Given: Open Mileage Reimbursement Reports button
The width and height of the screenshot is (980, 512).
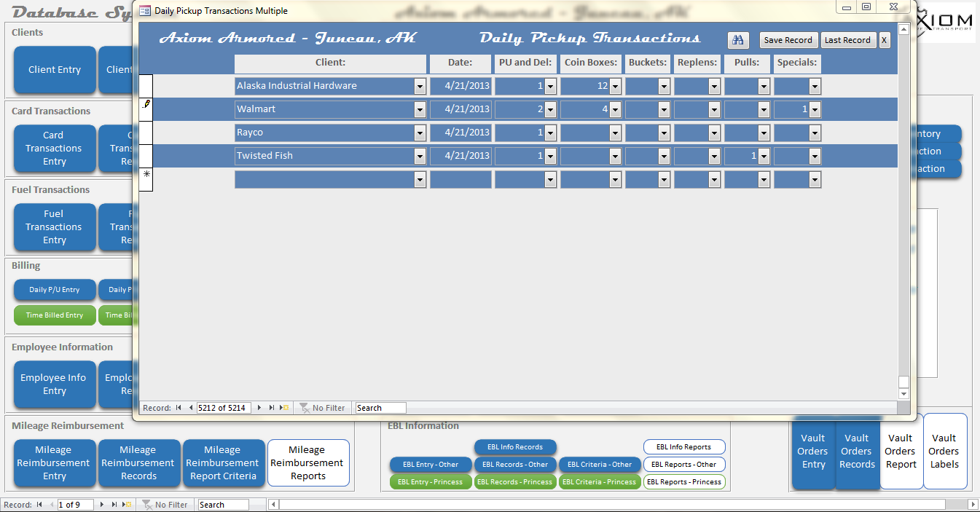Looking at the screenshot, I should (308, 463).
